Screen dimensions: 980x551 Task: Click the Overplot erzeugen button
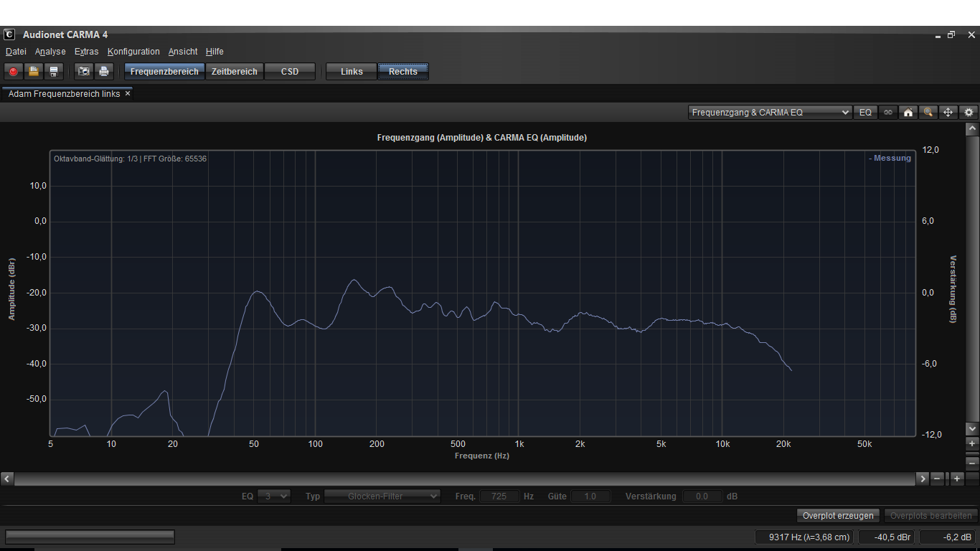tap(838, 515)
